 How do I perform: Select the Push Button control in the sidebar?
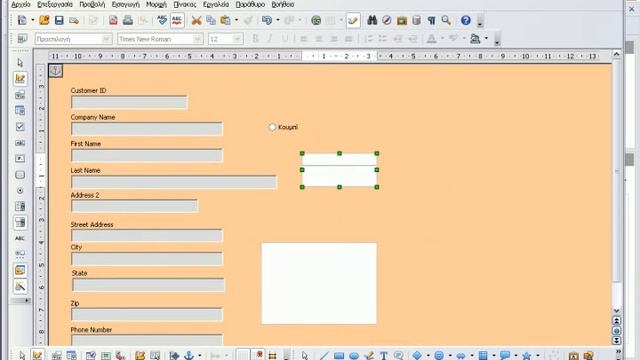coord(20,175)
